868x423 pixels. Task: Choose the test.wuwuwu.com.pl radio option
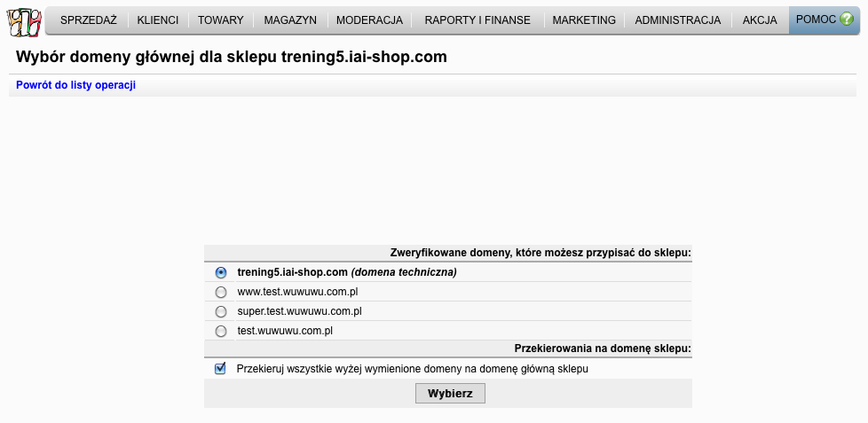tap(221, 331)
